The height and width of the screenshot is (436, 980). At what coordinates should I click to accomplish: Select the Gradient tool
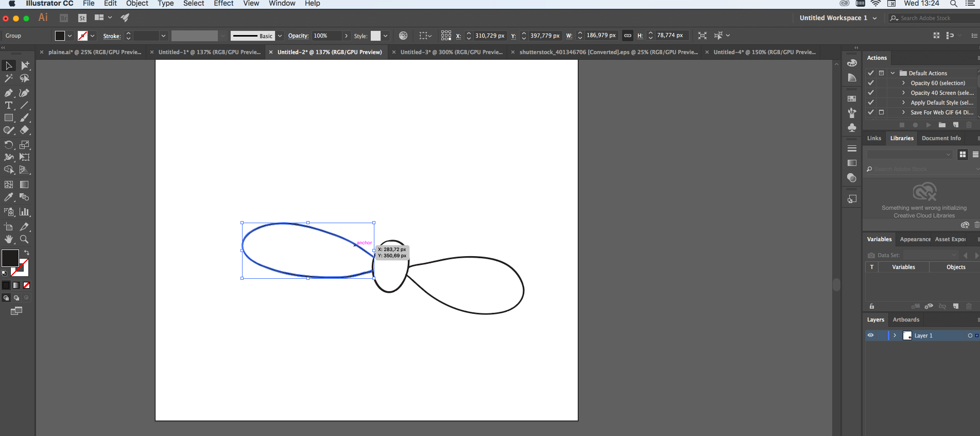[24, 185]
